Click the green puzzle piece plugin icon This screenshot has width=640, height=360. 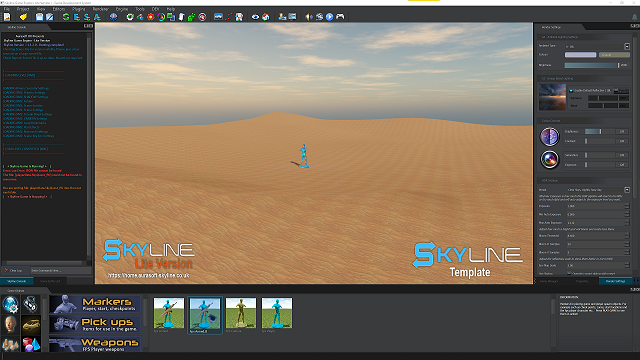click(x=191, y=17)
